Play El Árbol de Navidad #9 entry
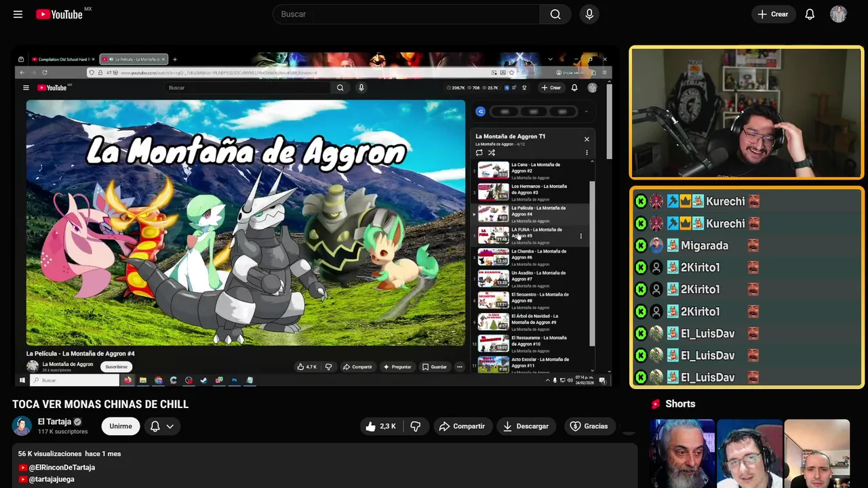Screen dimensions: 868x488 (x=530, y=322)
